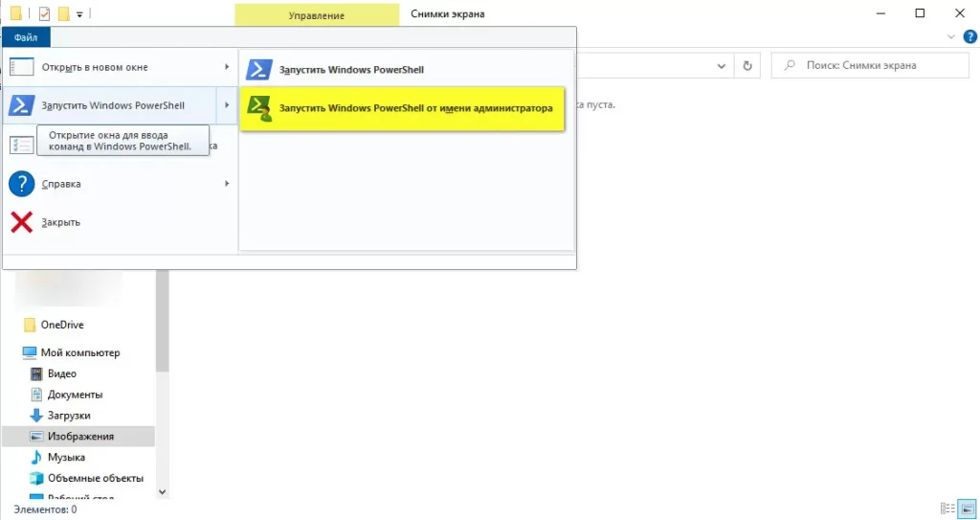Image resolution: width=980 pixels, height=520 pixels.
Task: Launch Запустить Windows PowerShell in the submenu
Action: (x=403, y=70)
